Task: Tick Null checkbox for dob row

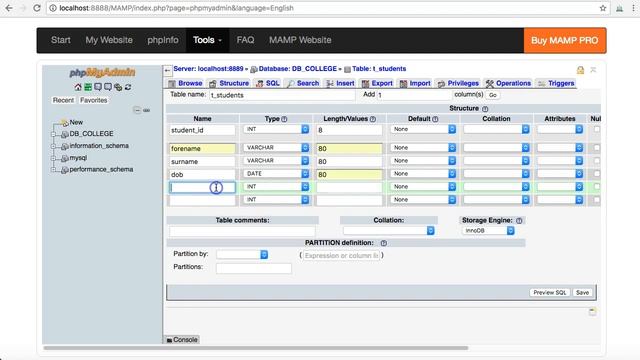Action: click(x=597, y=174)
